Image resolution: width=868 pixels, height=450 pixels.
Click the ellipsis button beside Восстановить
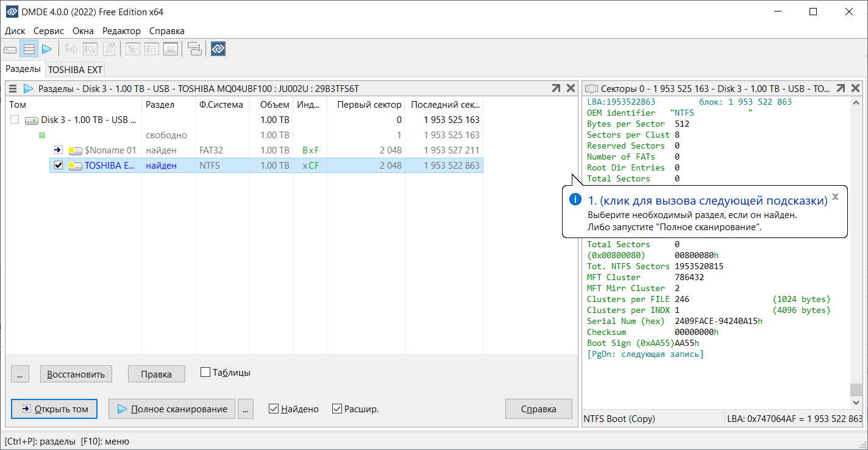20,374
